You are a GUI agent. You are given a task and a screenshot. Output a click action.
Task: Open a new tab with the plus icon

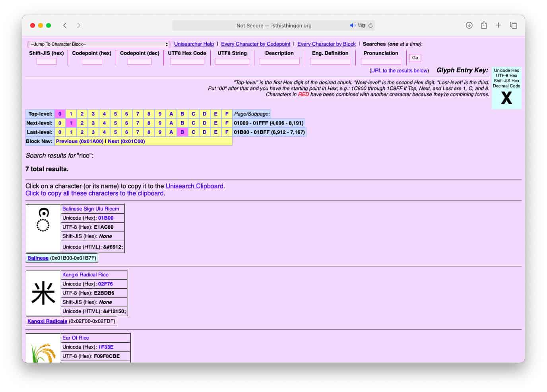pyautogui.click(x=498, y=25)
